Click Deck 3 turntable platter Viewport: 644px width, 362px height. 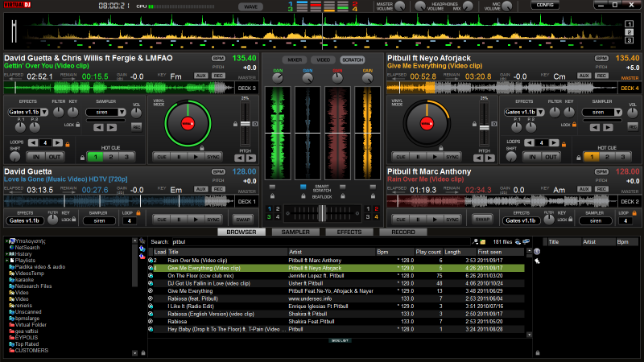point(188,123)
